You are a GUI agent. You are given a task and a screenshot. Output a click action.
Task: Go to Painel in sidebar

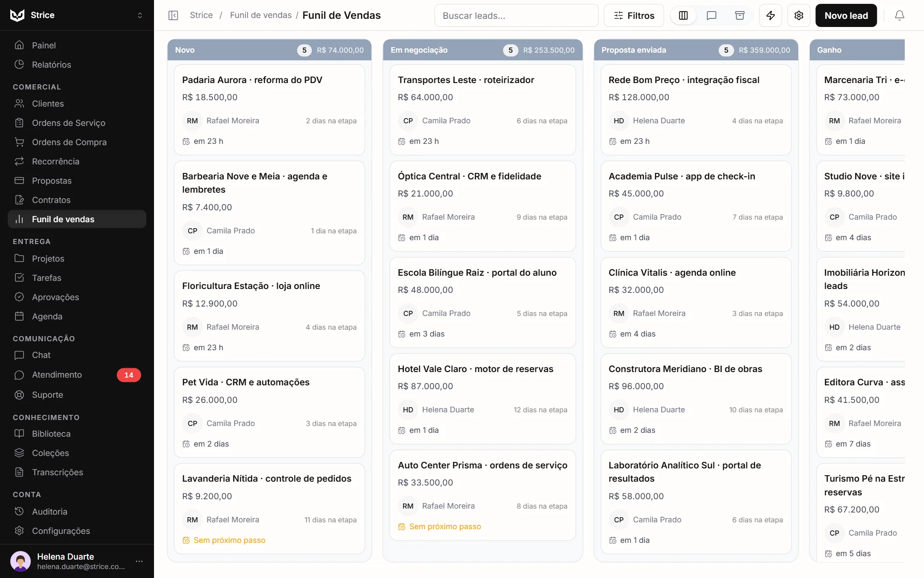[x=77, y=45]
